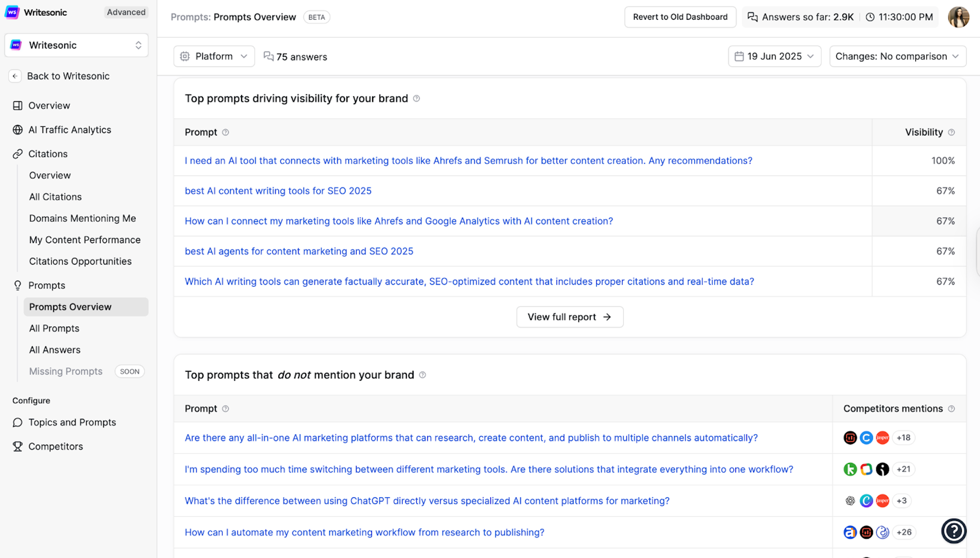Screen dimensions: 980x558
Task: Click the Writesonic logo icon at top left
Action: coord(12,12)
